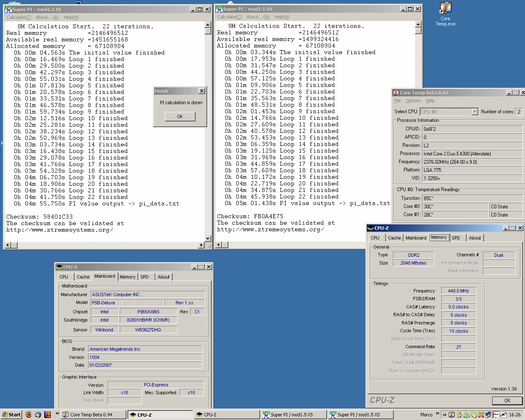This screenshot has width=525, height=420.
Task: Click the Super PI title icon of window with checksum 58401C33
Action: [x=8, y=9]
